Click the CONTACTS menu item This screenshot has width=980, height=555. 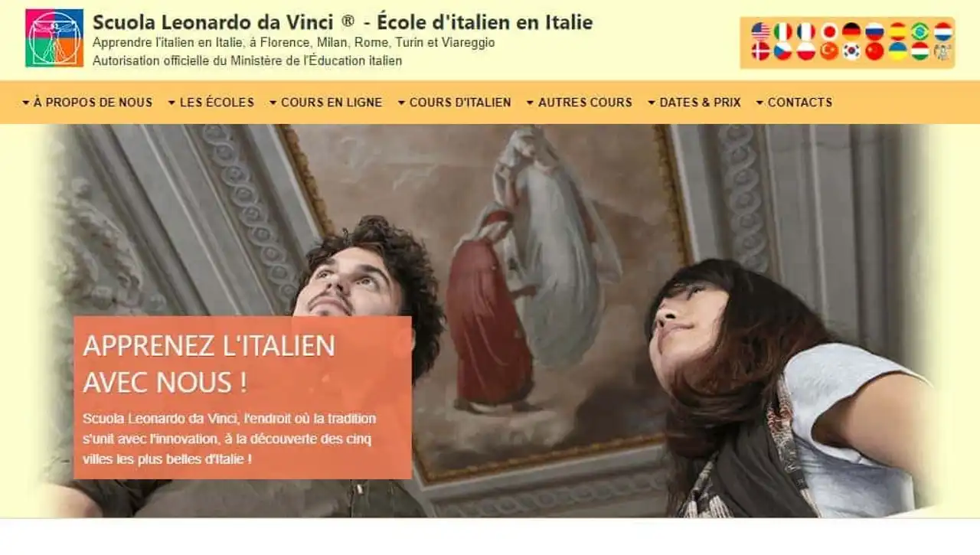tap(794, 102)
